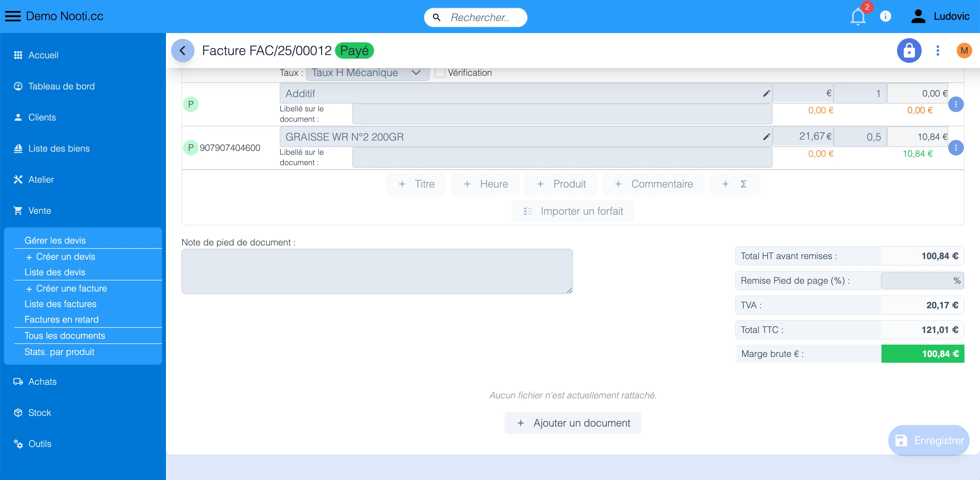Click Ajouter un document button
980x480 pixels.
[x=573, y=423]
